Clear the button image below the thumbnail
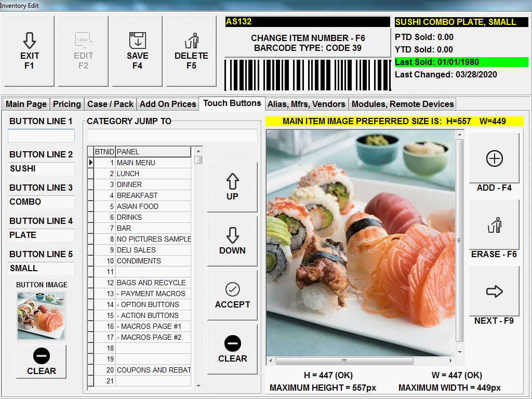The height and width of the screenshot is (399, 532). (x=41, y=362)
